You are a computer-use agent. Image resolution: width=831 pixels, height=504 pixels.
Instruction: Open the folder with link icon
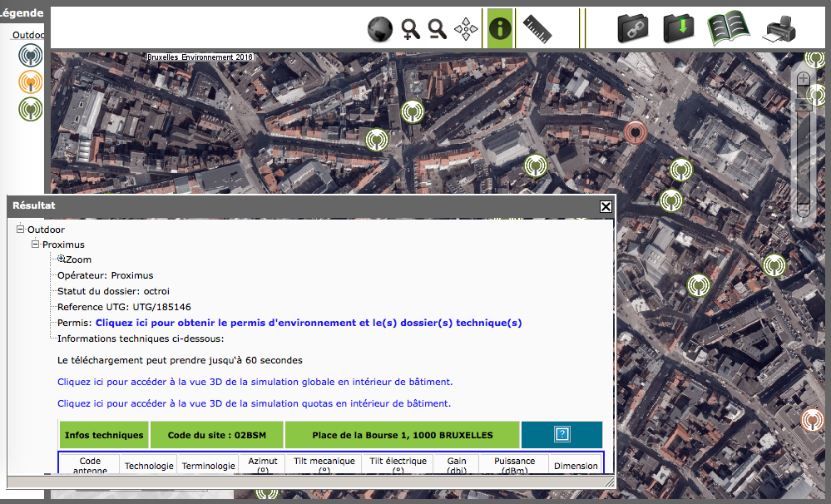(633, 28)
